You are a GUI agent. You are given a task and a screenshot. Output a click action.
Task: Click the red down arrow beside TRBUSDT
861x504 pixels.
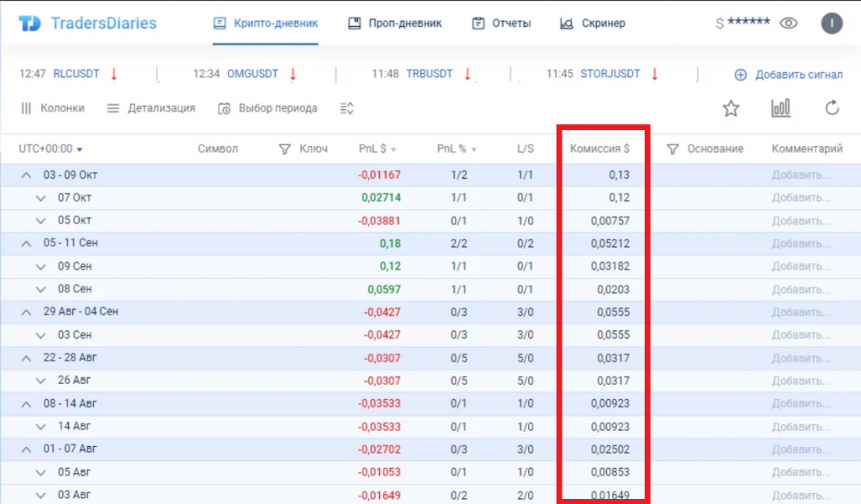tap(467, 74)
